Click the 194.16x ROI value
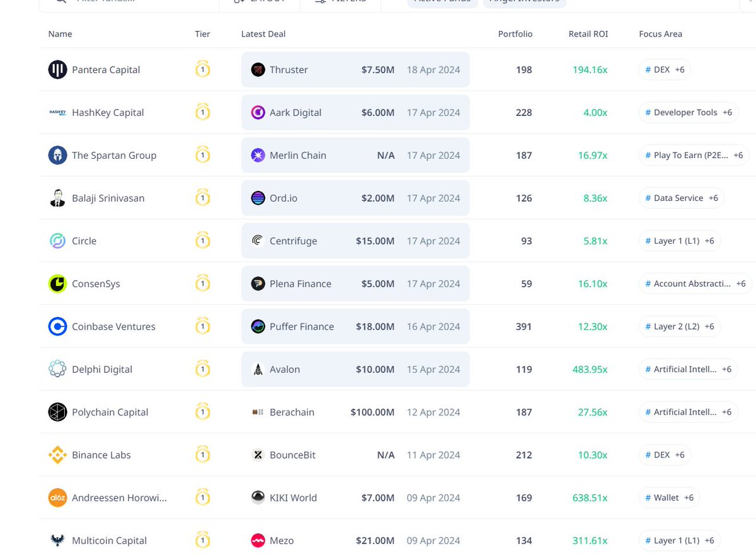This screenshot has height=560, width=756. point(590,70)
